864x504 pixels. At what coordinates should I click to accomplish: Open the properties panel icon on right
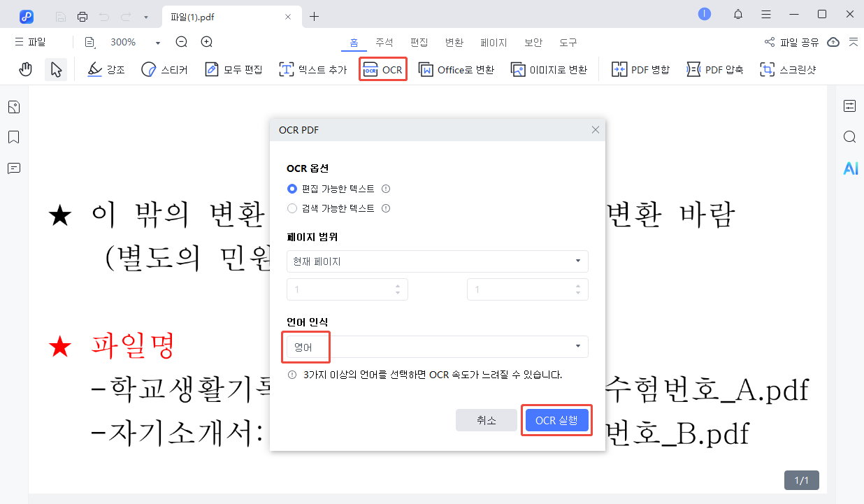point(850,106)
